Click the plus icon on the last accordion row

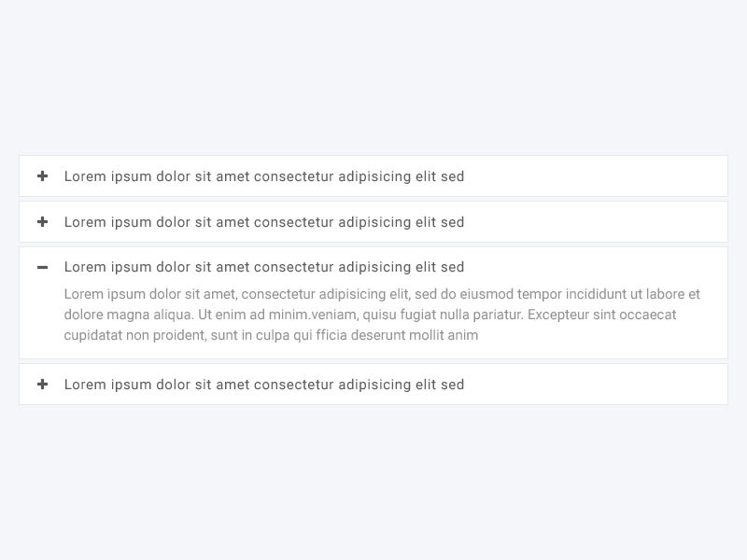click(42, 385)
